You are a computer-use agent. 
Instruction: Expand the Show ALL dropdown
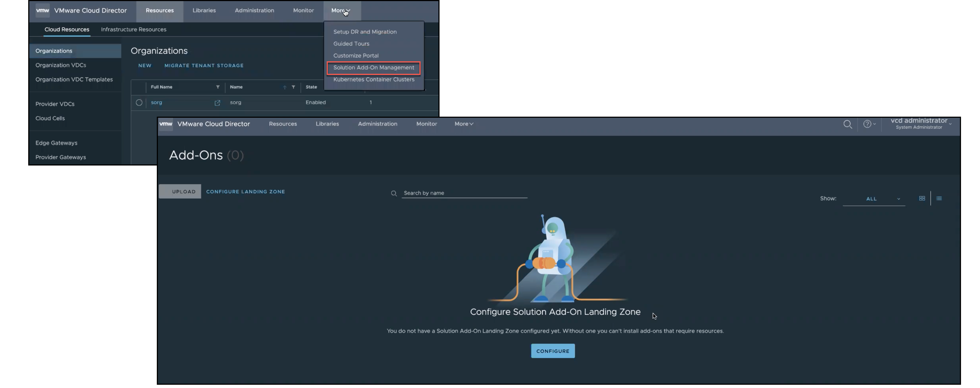pyautogui.click(x=874, y=199)
